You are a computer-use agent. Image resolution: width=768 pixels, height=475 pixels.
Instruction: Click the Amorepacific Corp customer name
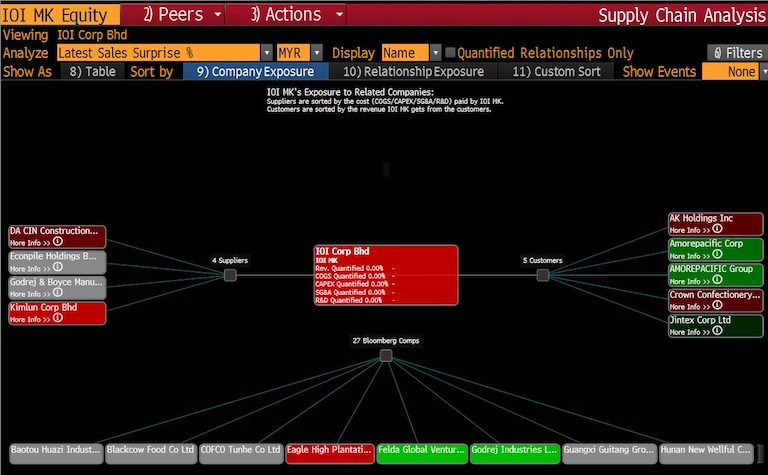[x=706, y=243]
